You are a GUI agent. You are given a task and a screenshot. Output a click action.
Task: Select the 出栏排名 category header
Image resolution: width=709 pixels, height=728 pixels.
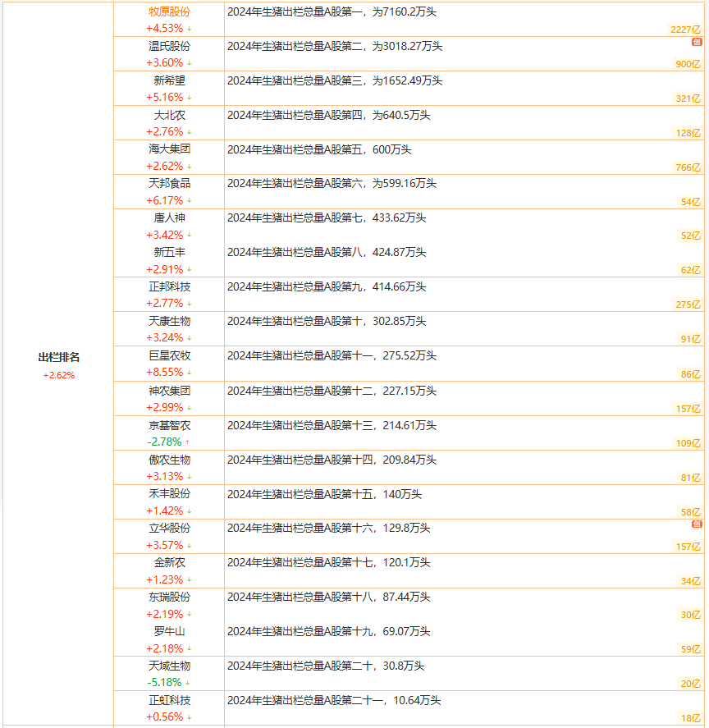click(58, 358)
